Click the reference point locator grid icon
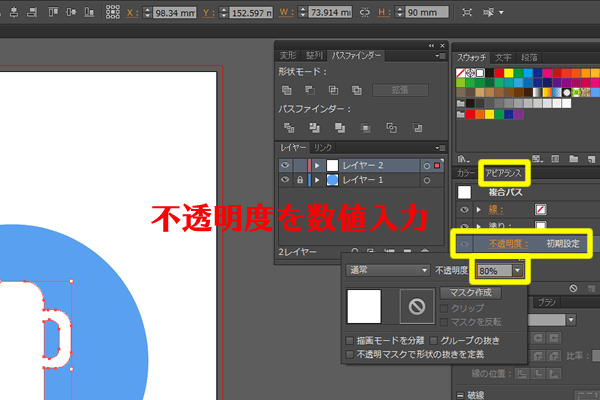 (113, 12)
